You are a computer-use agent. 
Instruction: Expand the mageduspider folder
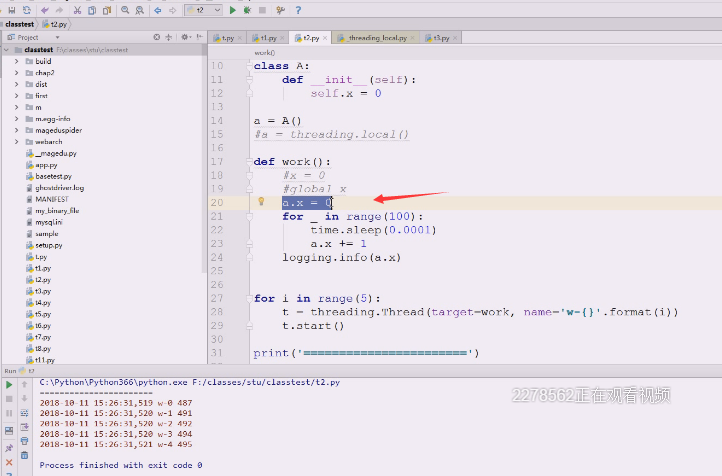pos(17,130)
